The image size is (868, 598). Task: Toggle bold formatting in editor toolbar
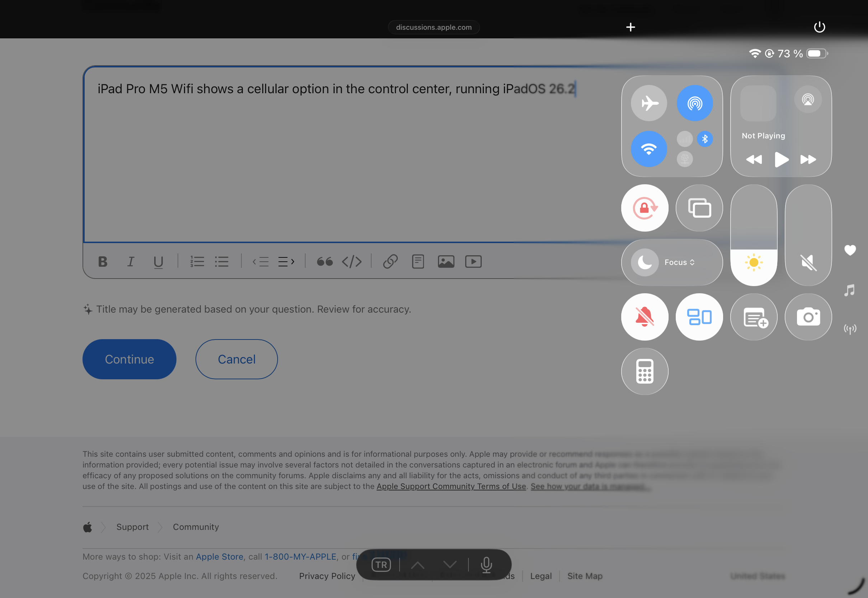tap(103, 261)
